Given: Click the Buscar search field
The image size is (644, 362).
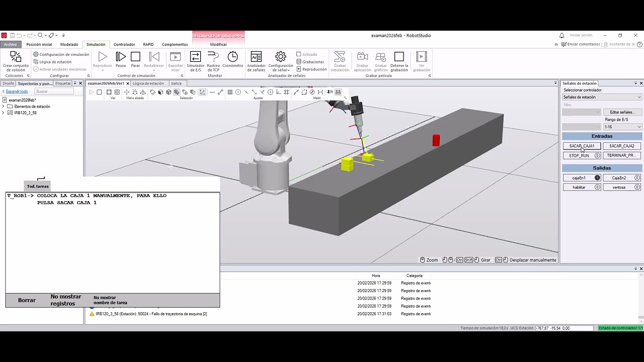Looking at the screenshot, I should click(54, 92).
